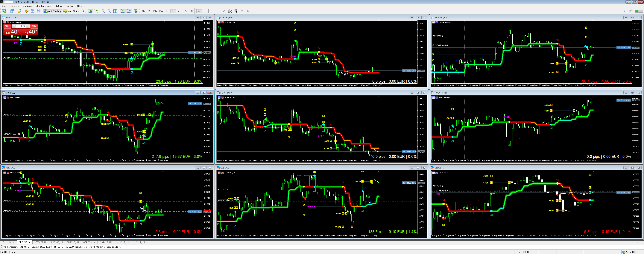
Task: Expand the profiles dropdown arrow
Action: (15, 11)
